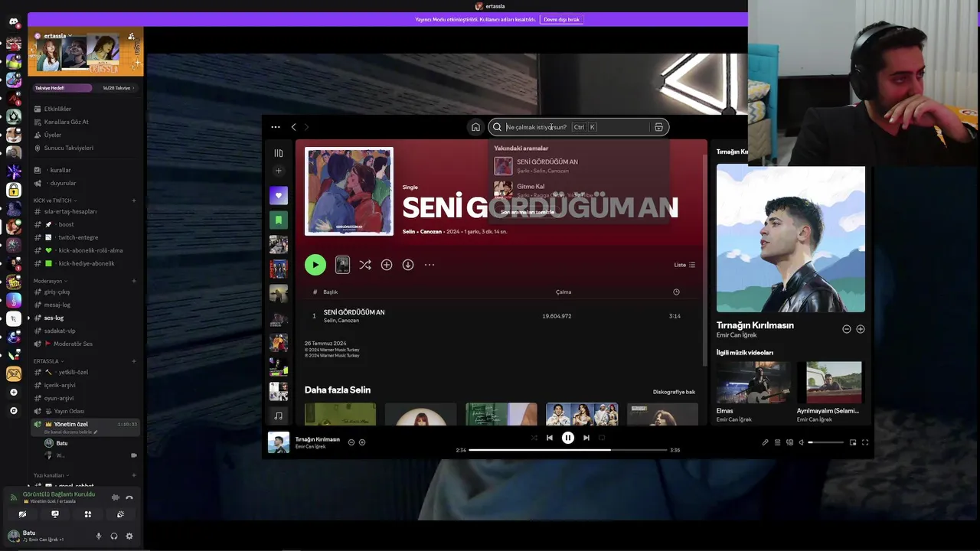This screenshot has height=551, width=980.
Task: Open the play queue icon
Action: click(x=777, y=442)
